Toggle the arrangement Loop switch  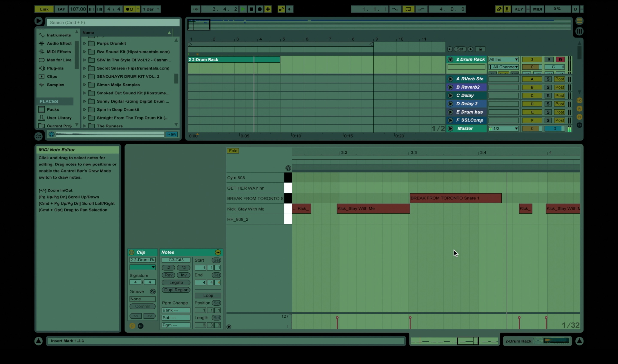(x=408, y=9)
